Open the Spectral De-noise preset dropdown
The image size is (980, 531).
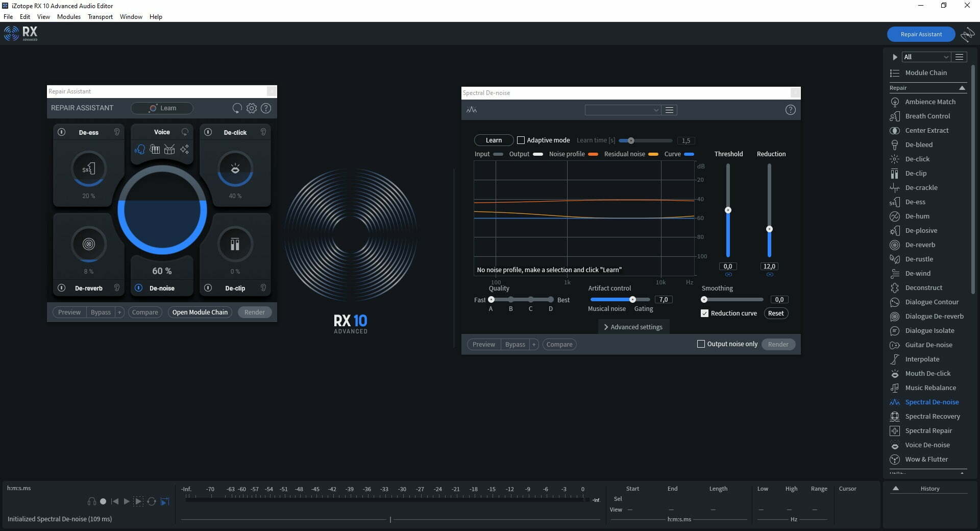pos(623,110)
